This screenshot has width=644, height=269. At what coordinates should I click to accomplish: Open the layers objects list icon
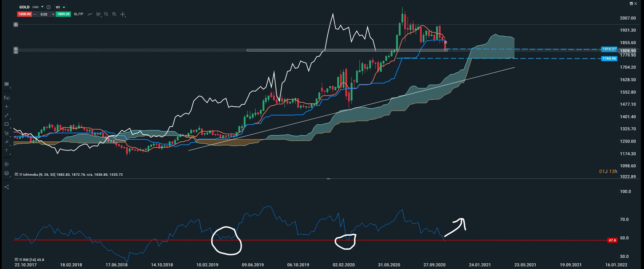pyautogui.click(x=6, y=173)
